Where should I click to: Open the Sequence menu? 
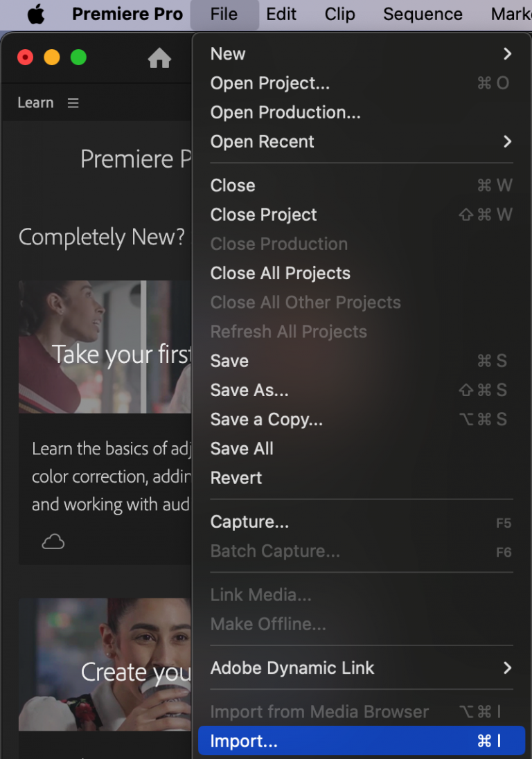coord(423,14)
